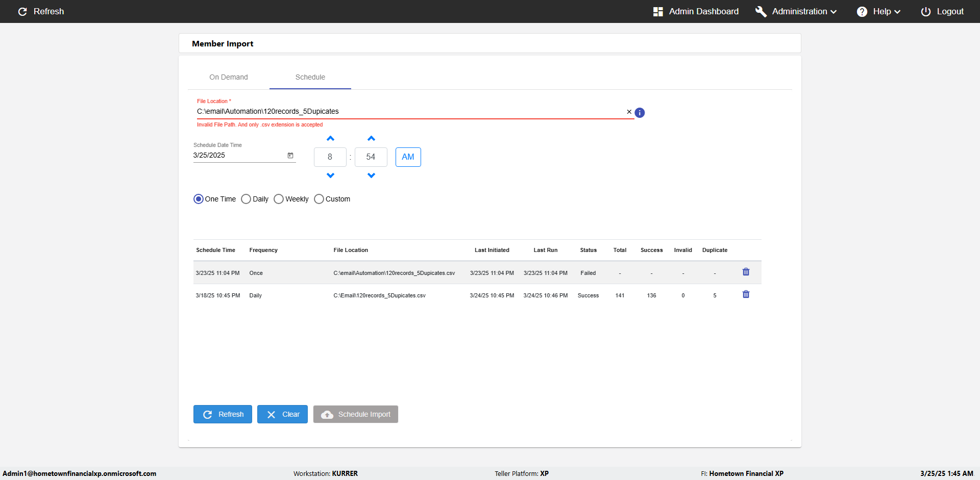Click the hour input showing 8
980x480 pixels.
pyautogui.click(x=330, y=157)
